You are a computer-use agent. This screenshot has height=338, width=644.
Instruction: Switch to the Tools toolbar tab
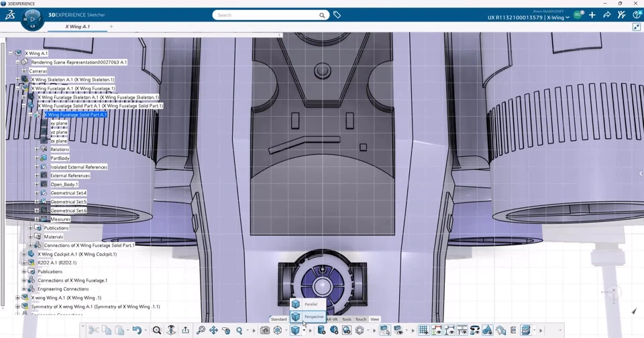pyautogui.click(x=347, y=319)
